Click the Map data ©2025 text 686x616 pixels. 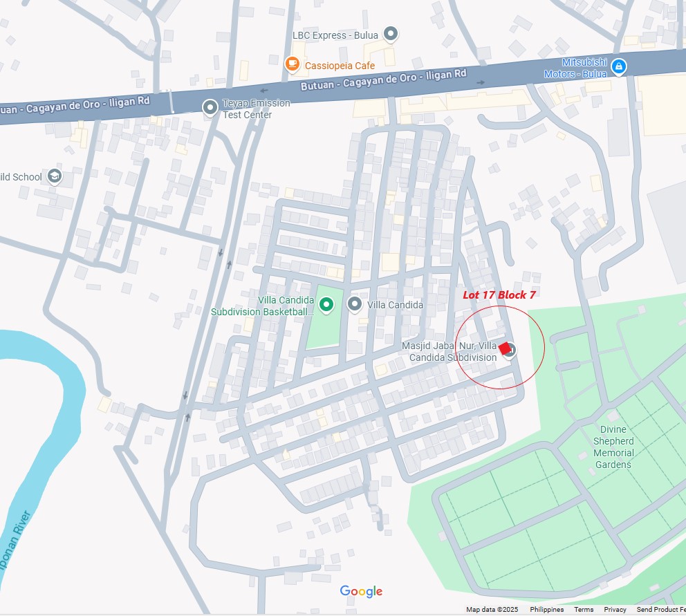[492, 610]
